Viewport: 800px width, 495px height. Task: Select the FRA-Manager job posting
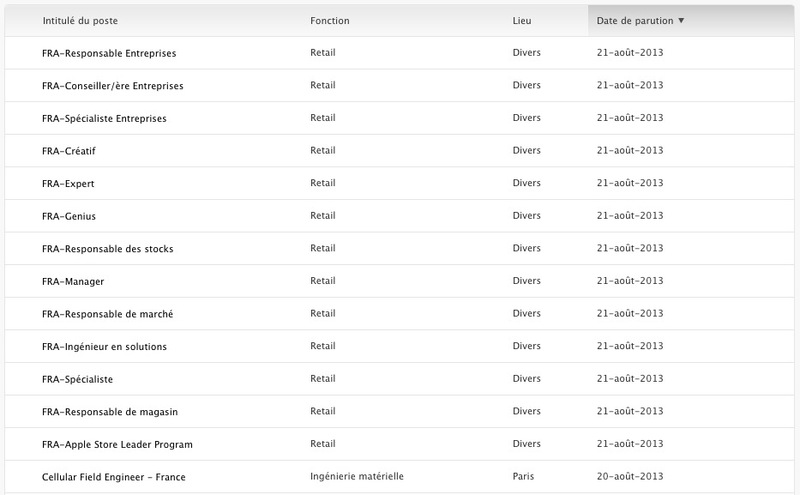click(x=73, y=282)
